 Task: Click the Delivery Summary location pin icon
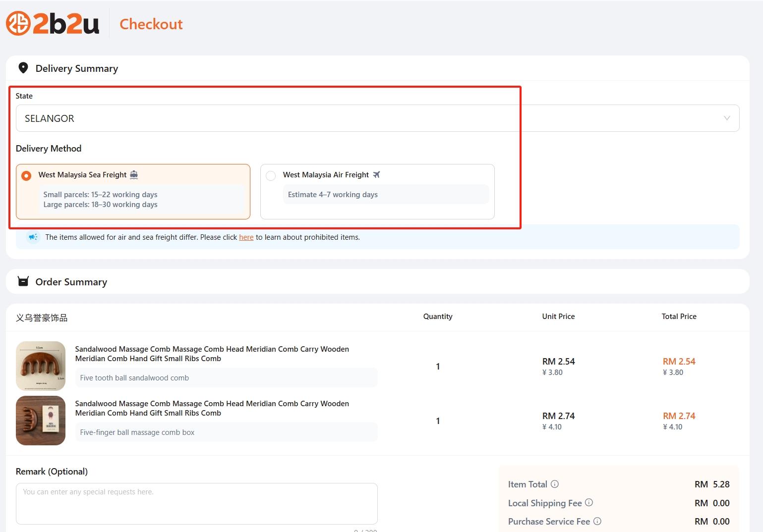(23, 68)
